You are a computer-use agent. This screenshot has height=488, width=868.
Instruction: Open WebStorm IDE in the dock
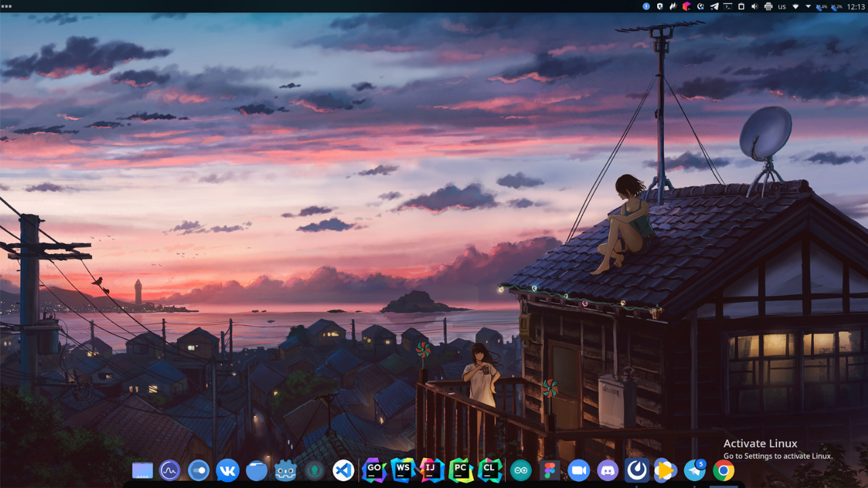tap(403, 470)
